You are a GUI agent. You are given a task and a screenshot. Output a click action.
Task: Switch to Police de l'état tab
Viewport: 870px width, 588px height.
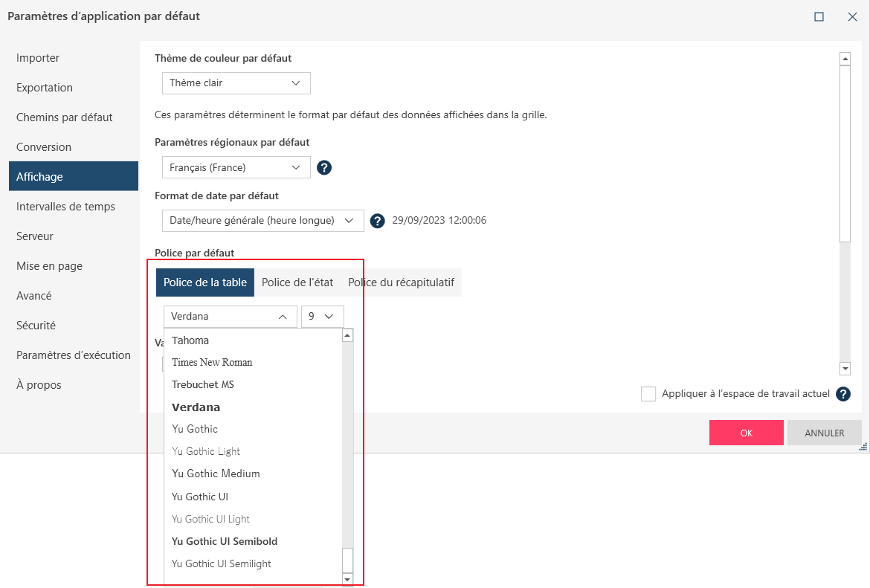297,282
